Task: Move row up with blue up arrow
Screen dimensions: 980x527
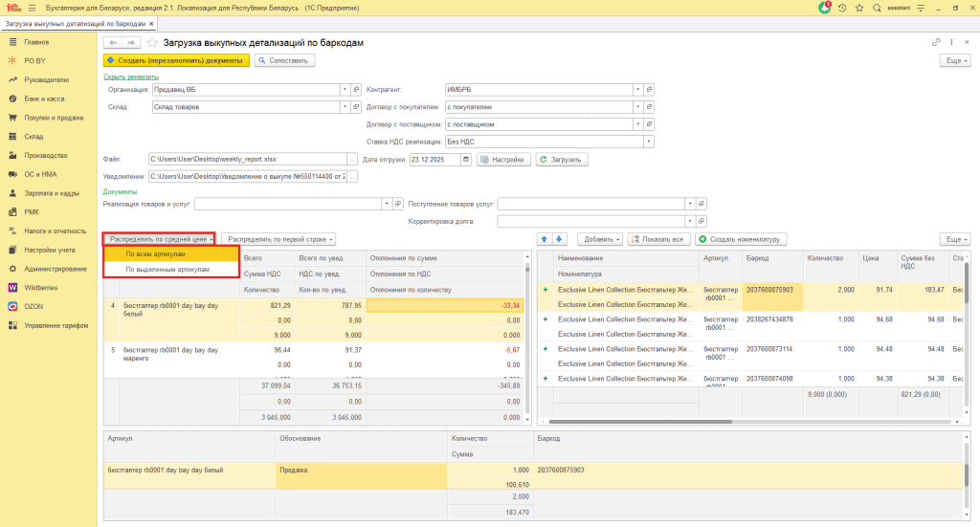Action: pos(546,239)
